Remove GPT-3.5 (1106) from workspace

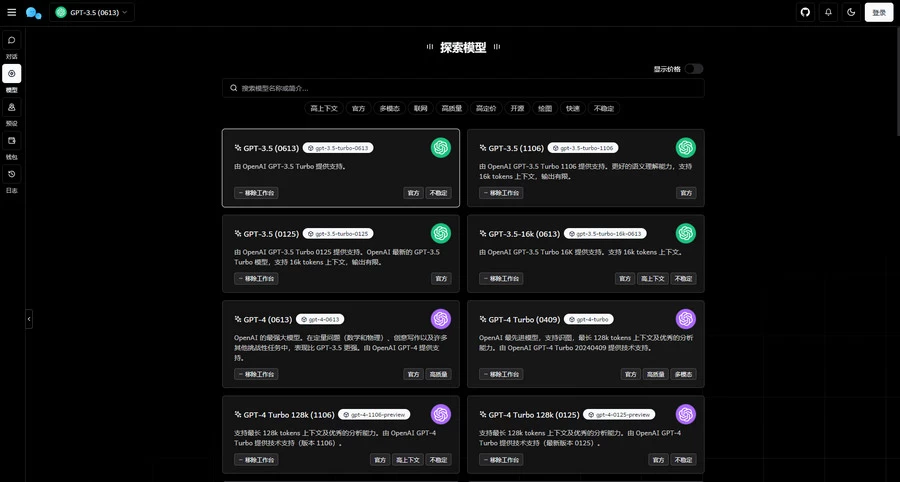click(501, 193)
